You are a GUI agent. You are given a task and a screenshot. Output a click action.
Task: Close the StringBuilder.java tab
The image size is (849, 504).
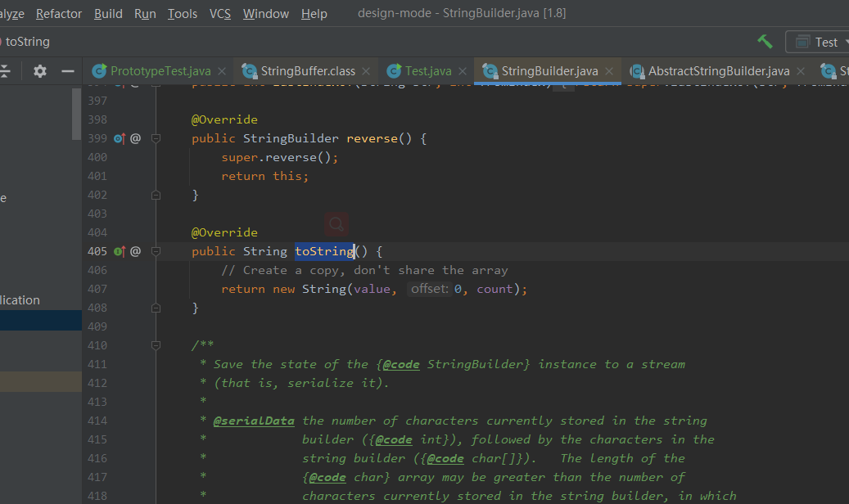(609, 71)
